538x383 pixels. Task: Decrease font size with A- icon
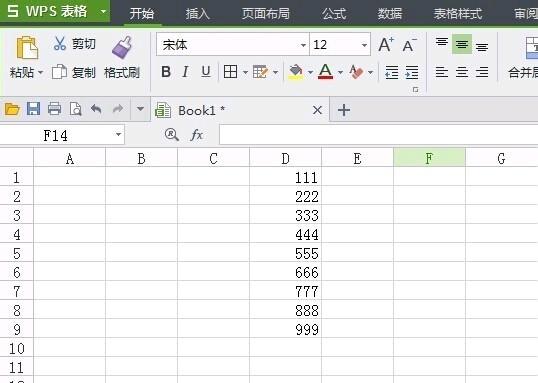(x=409, y=45)
